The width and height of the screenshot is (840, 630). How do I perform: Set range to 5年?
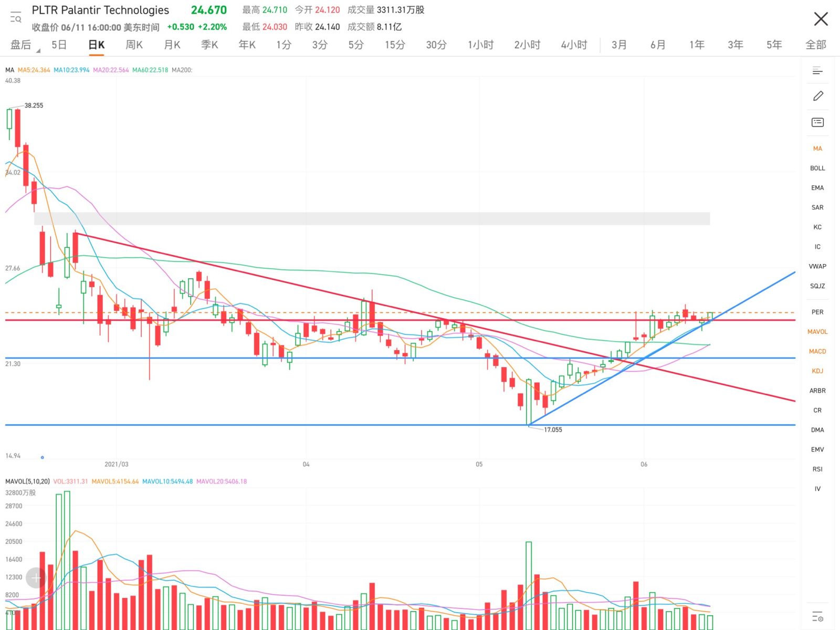774,45
